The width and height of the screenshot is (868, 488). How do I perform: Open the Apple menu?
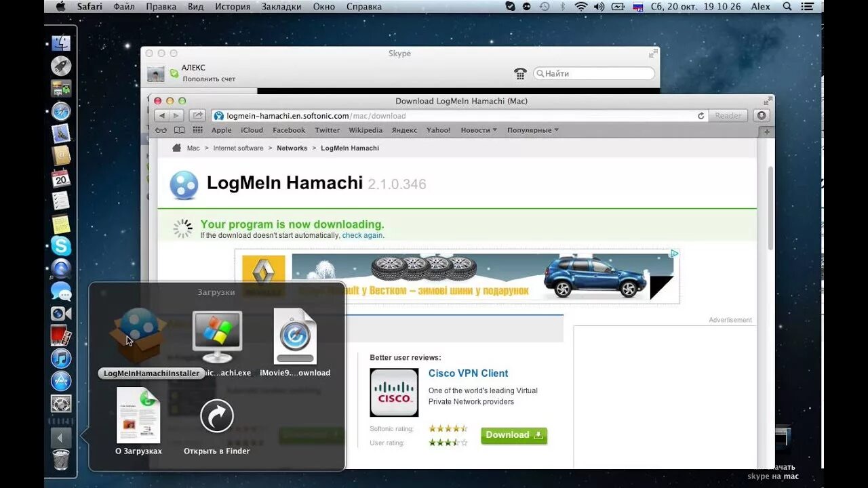[60, 6]
